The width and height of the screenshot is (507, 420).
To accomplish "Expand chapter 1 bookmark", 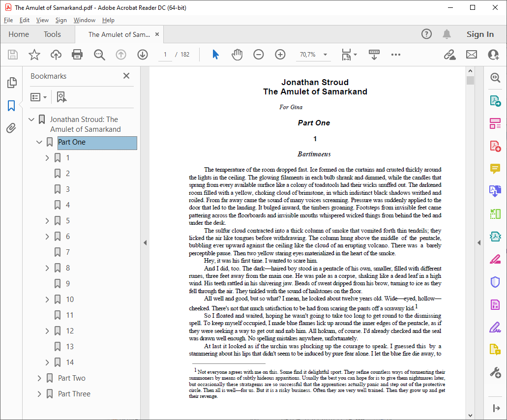I will pyautogui.click(x=47, y=158).
